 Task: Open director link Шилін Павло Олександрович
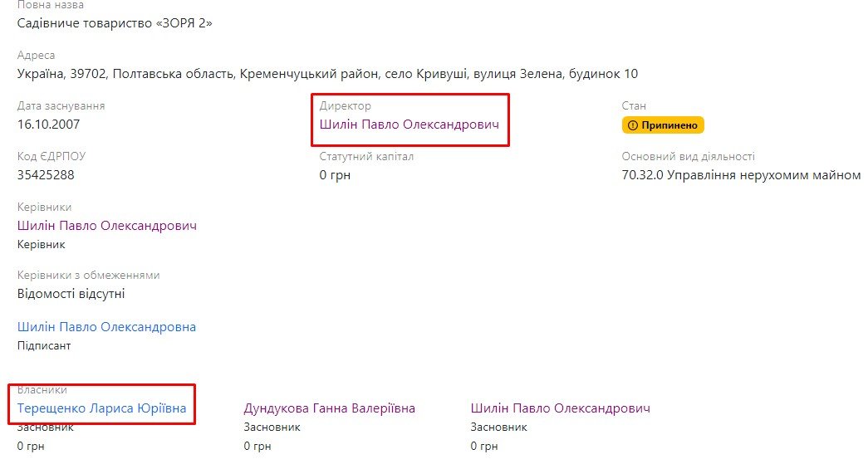pos(409,125)
